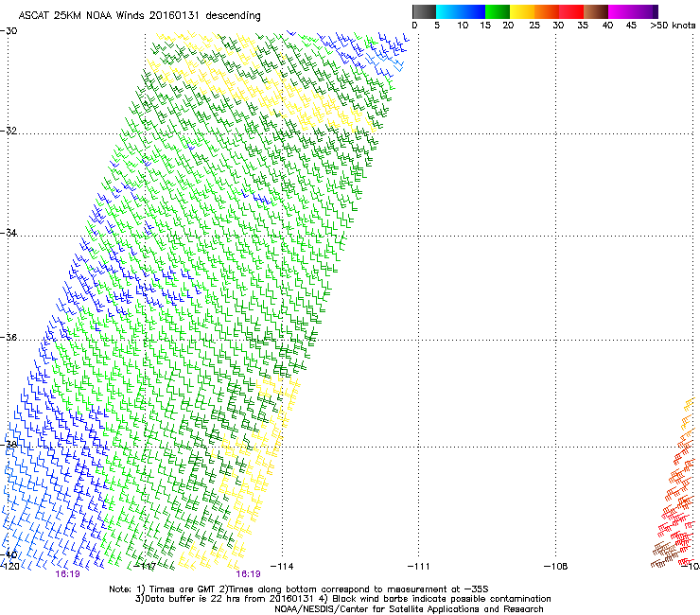Image resolution: width=700 pixels, height=615 pixels.
Task: Pick the red 30-35 knots color segment
Action: 571,11
